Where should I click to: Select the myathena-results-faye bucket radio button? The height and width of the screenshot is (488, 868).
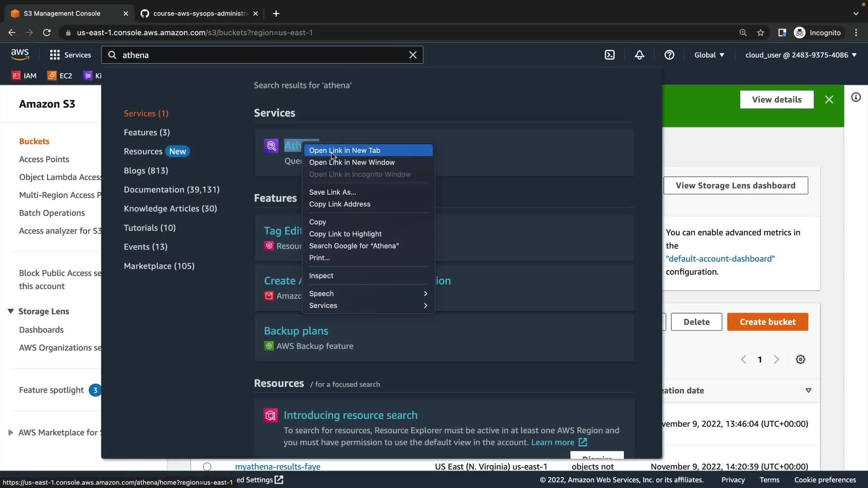pos(207,466)
